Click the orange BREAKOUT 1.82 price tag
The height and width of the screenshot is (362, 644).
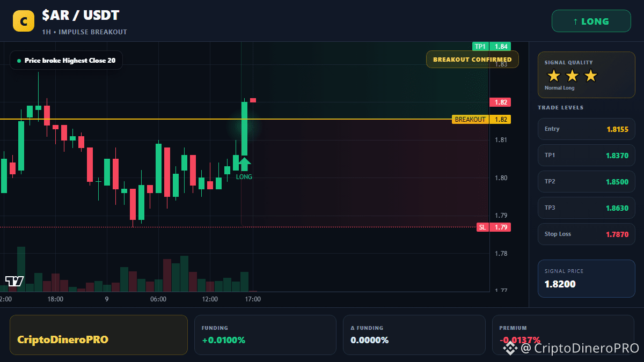481,120
